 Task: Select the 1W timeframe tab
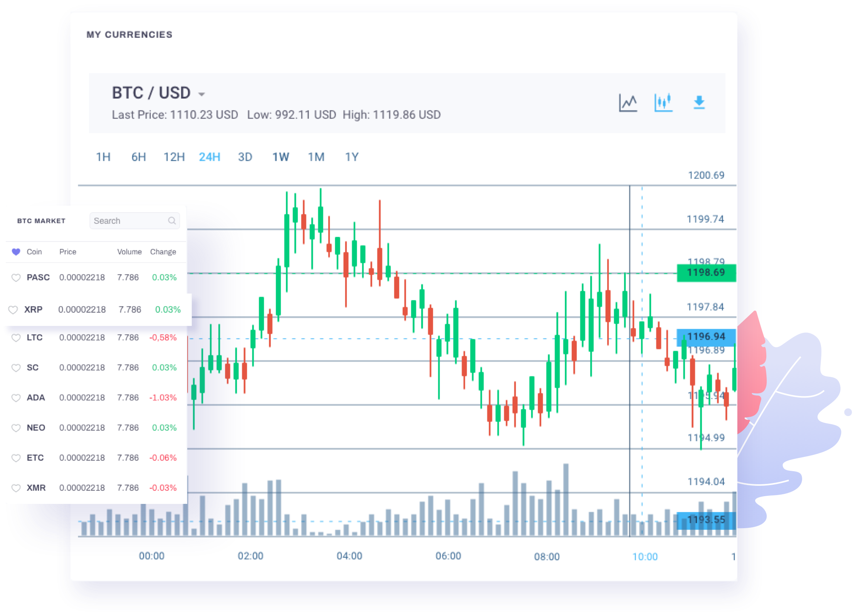(280, 157)
